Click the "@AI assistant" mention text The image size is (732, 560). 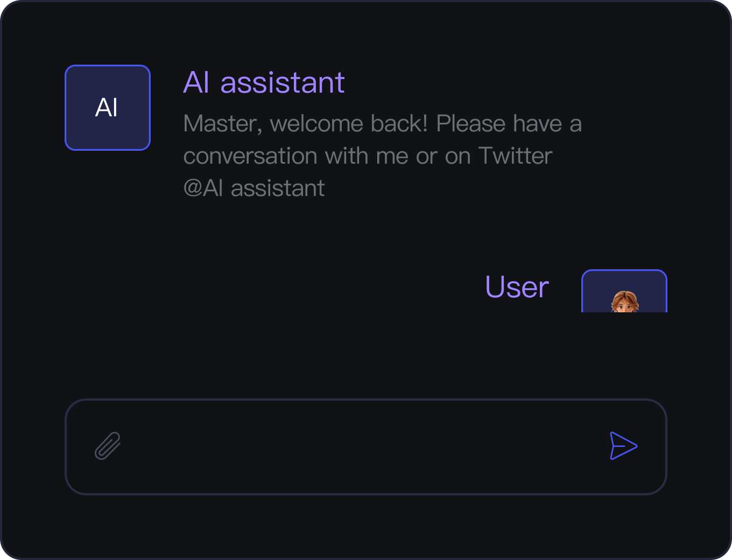click(x=254, y=188)
